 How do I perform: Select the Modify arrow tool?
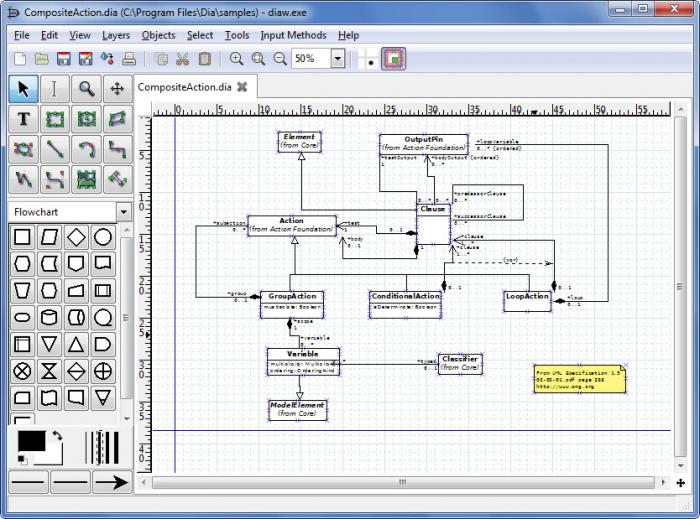click(x=24, y=88)
